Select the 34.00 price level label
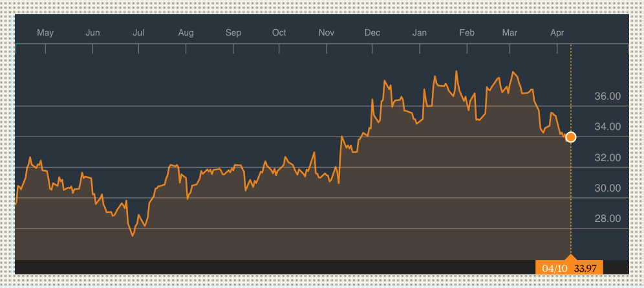Viewport: 644px width, 288px height. click(x=607, y=127)
